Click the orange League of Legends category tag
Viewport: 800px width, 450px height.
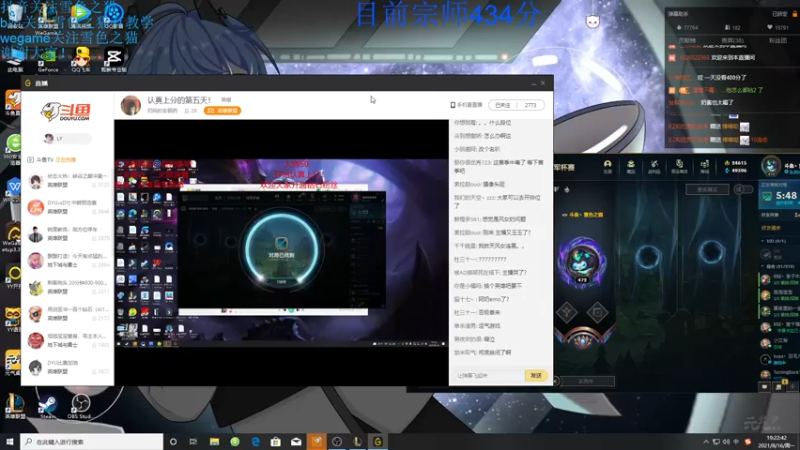point(222,111)
